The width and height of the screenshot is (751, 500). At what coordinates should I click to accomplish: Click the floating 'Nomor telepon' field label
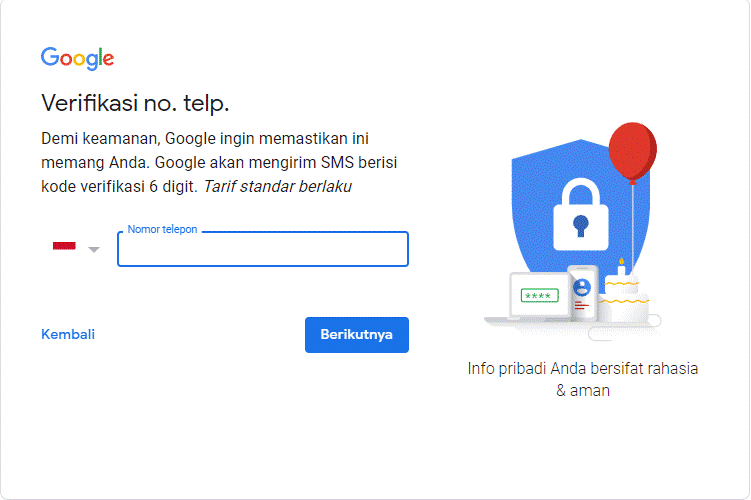162,229
